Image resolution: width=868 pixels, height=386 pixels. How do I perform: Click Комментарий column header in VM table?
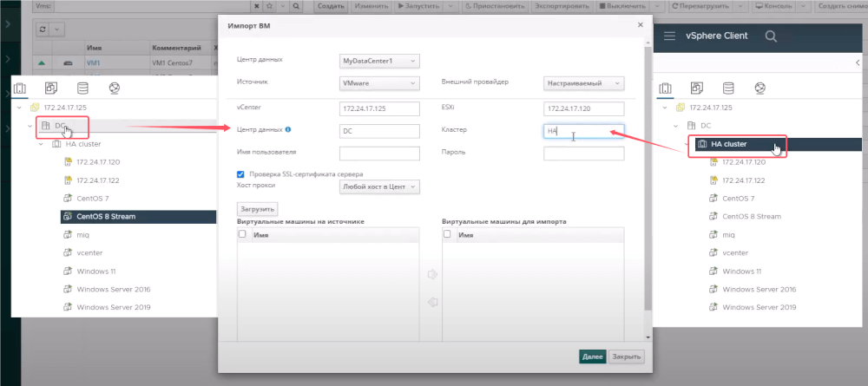tap(176, 48)
